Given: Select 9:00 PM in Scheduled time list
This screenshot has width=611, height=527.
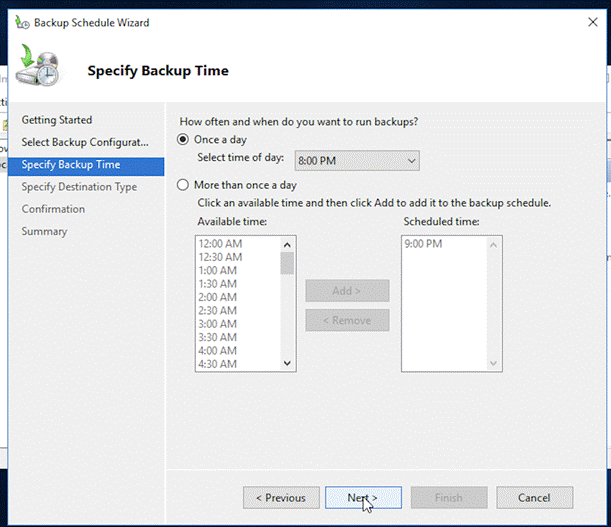Looking at the screenshot, I should [x=423, y=244].
